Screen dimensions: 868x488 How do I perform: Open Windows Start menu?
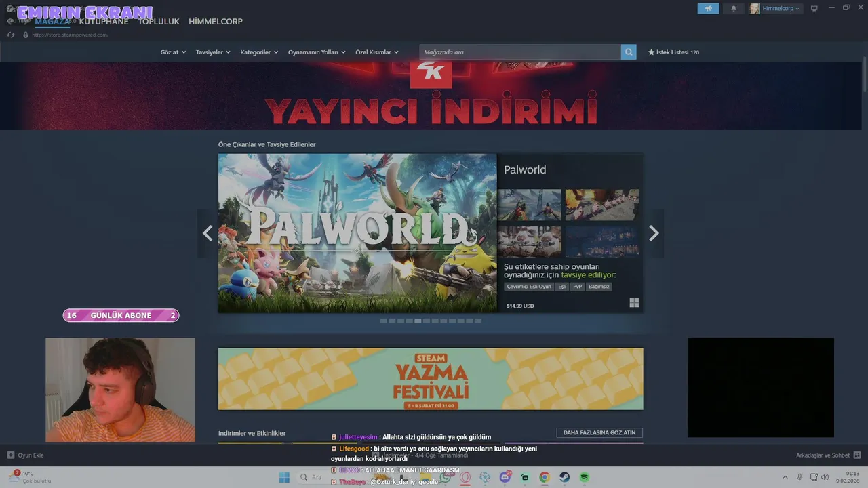pyautogui.click(x=283, y=477)
